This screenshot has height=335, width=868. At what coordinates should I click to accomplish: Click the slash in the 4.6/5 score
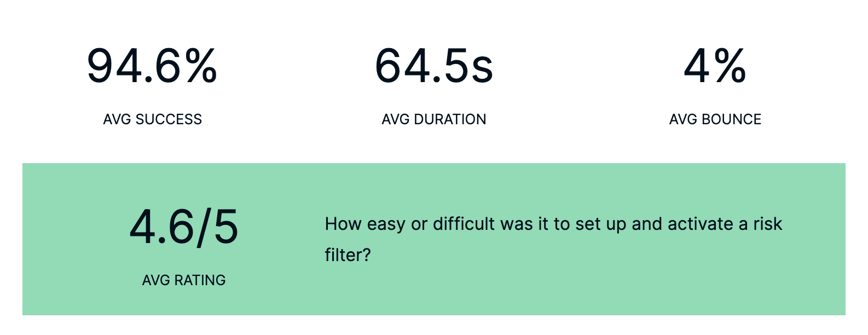pos(203,227)
